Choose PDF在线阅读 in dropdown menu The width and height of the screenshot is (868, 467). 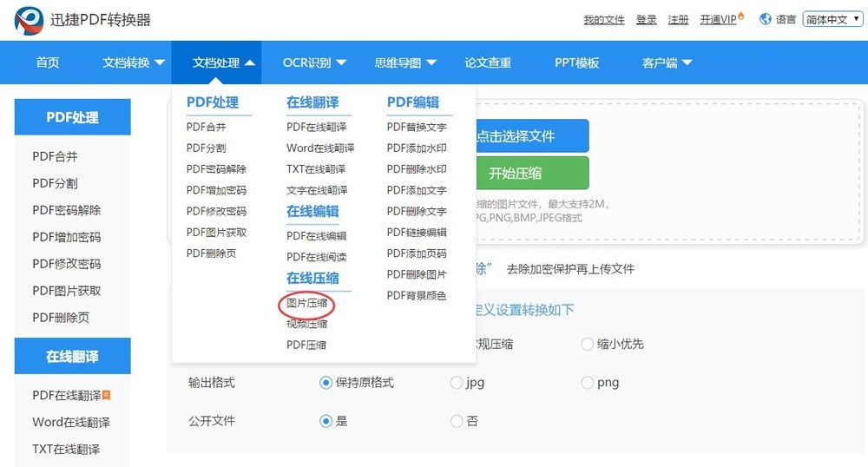click(316, 257)
